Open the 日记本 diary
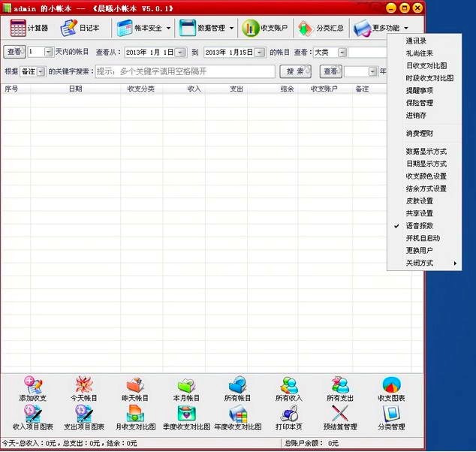This screenshot has width=476, height=452. pos(80,28)
